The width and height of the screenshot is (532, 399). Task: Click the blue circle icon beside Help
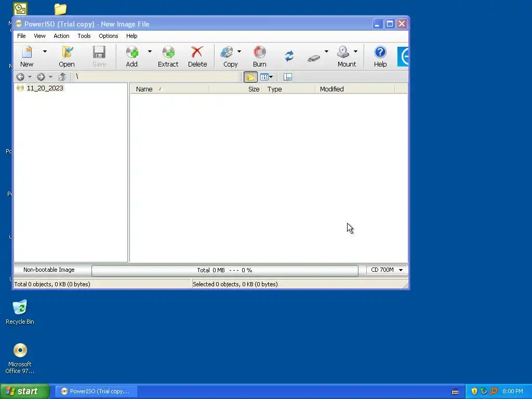click(403, 56)
